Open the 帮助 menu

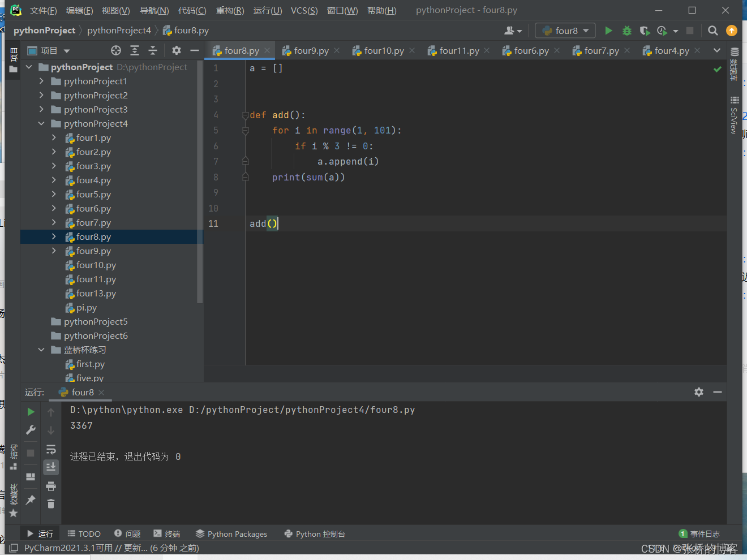(381, 10)
